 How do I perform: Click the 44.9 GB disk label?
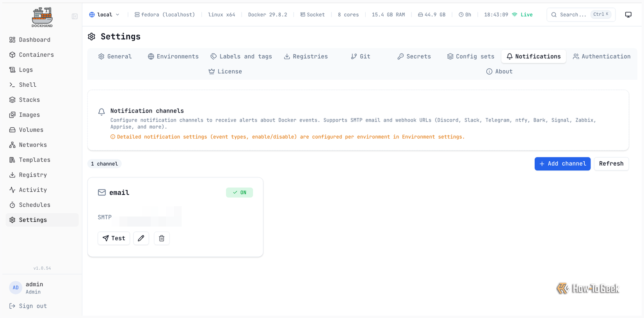click(431, 15)
